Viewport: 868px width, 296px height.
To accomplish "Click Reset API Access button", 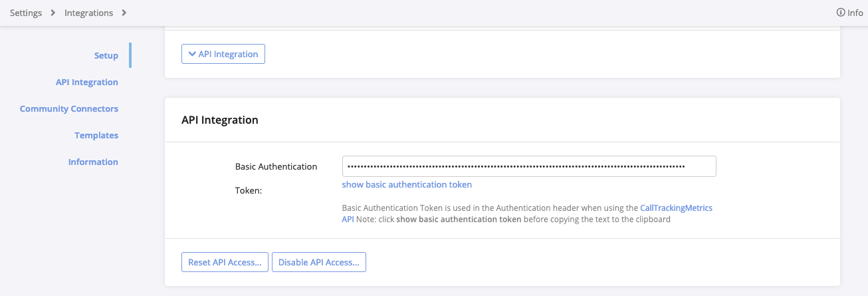I will [x=225, y=262].
